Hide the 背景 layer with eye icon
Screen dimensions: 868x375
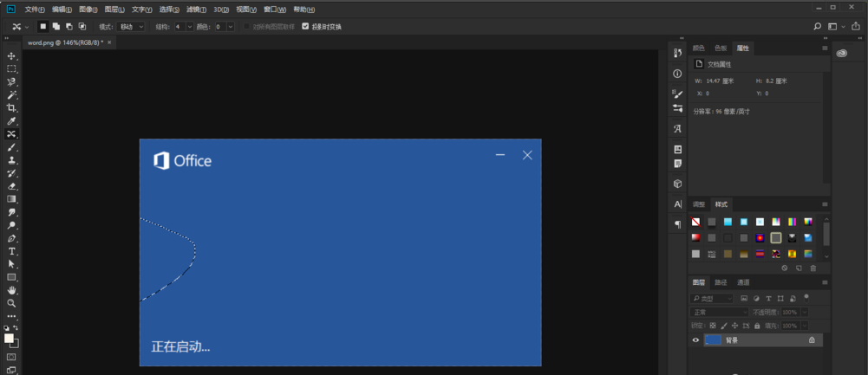click(x=695, y=340)
